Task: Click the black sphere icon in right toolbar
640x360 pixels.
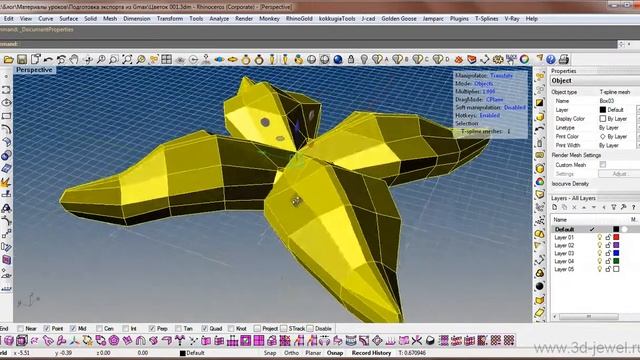Action: click(x=540, y=287)
